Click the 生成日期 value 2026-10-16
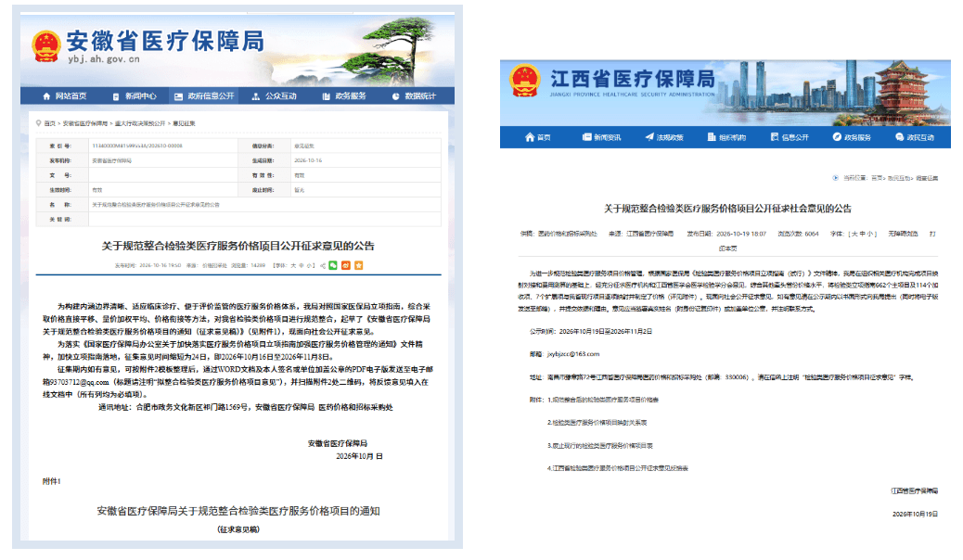963x560 pixels. coord(308,161)
